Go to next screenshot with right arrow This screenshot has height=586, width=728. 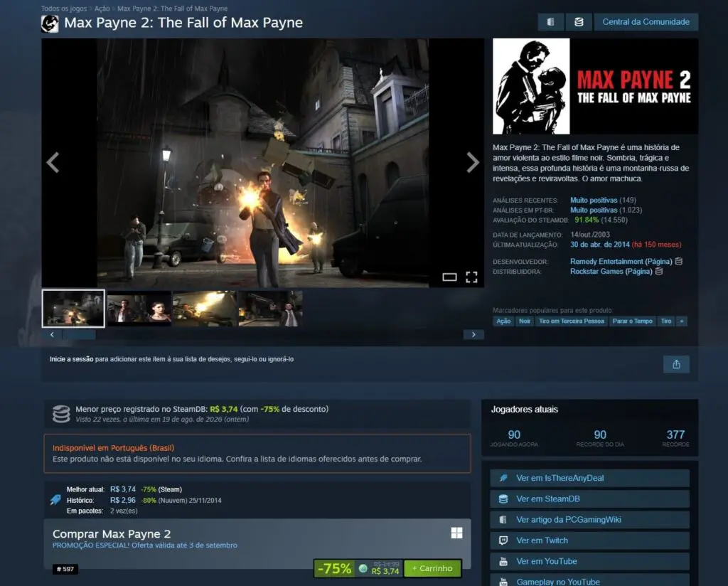[x=473, y=163]
